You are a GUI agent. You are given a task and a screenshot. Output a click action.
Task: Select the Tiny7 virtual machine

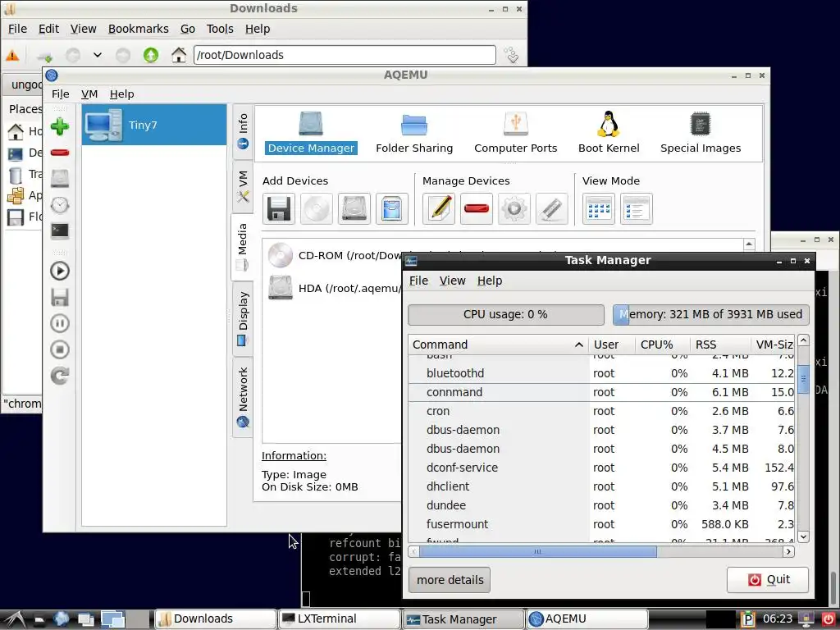click(x=154, y=125)
